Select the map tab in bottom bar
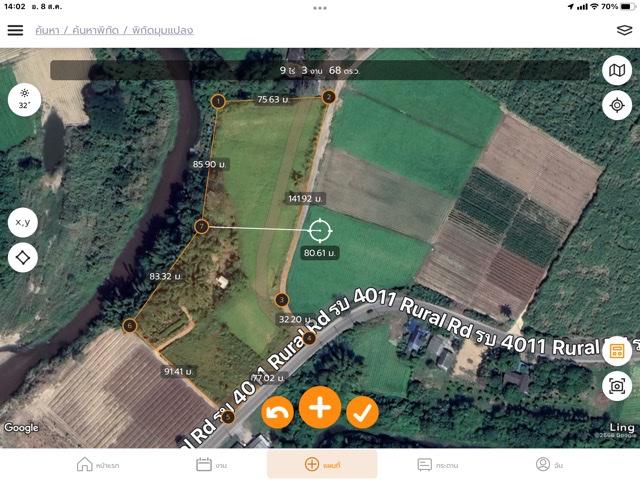The height and width of the screenshot is (480, 640). (322, 464)
